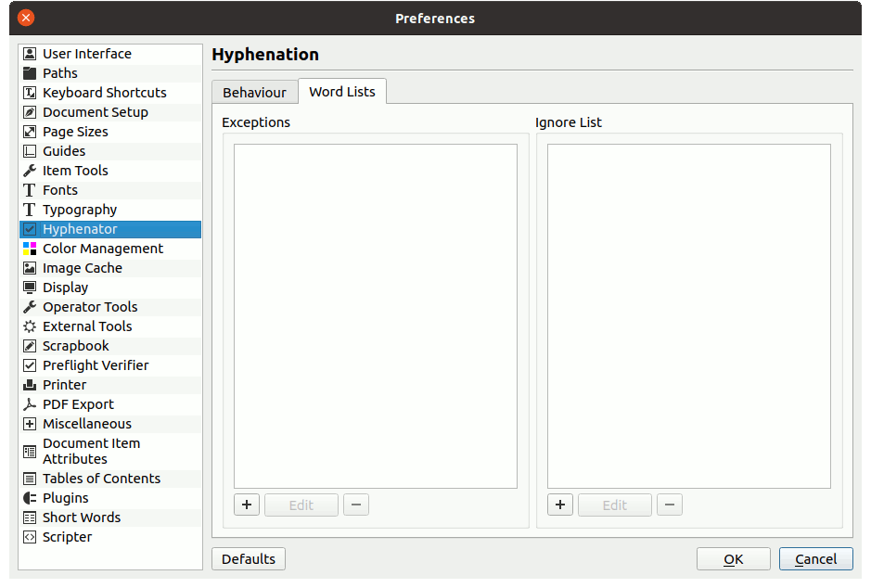Select the Paths folder icon
Viewport: 871px width, 588px height.
click(x=30, y=73)
